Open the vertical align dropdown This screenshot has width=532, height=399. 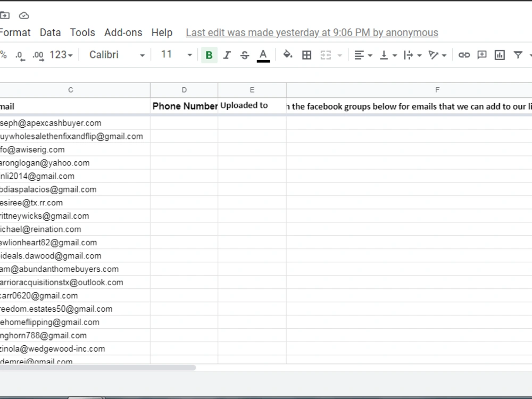388,55
